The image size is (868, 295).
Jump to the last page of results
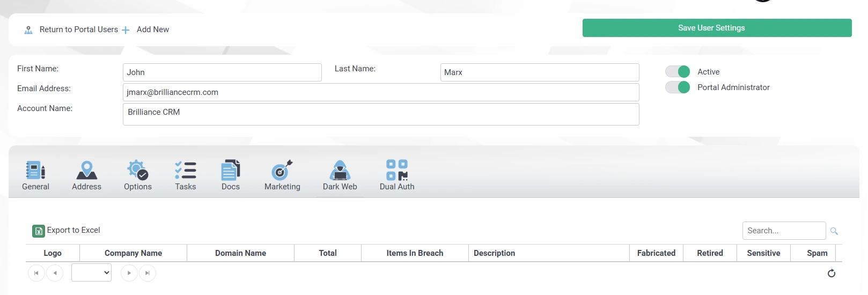(x=148, y=273)
